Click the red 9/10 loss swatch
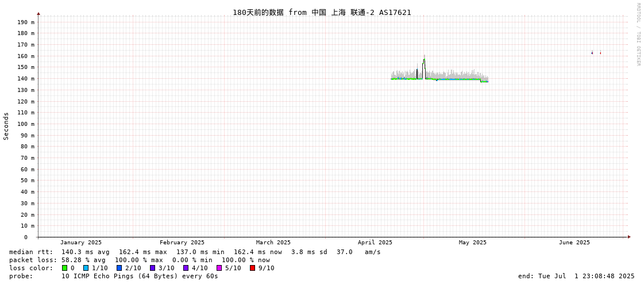 (252, 268)
